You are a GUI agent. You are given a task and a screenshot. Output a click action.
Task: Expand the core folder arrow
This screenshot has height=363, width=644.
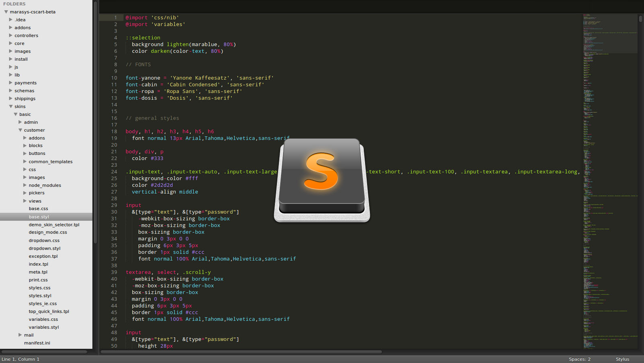11,43
